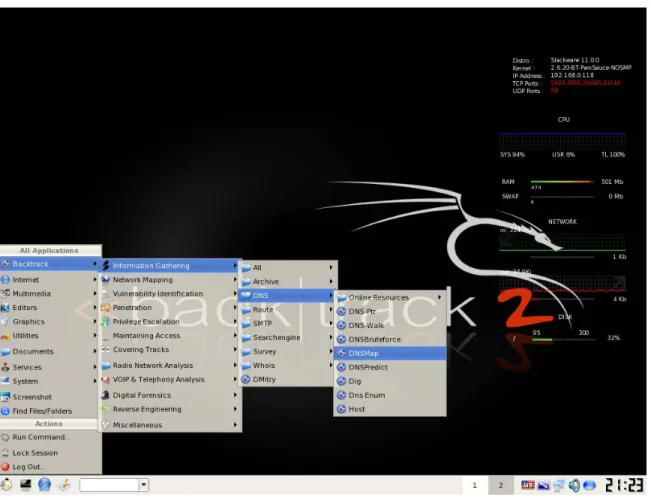Click the Screenshot application icon
651x500 pixels.
point(5,397)
